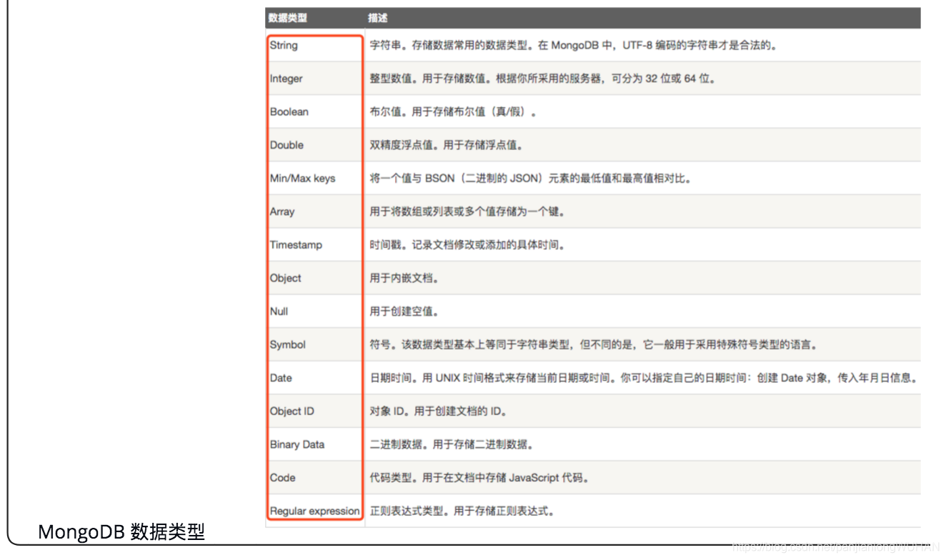
Task: Click the Binary Data cell
Action: point(297,444)
